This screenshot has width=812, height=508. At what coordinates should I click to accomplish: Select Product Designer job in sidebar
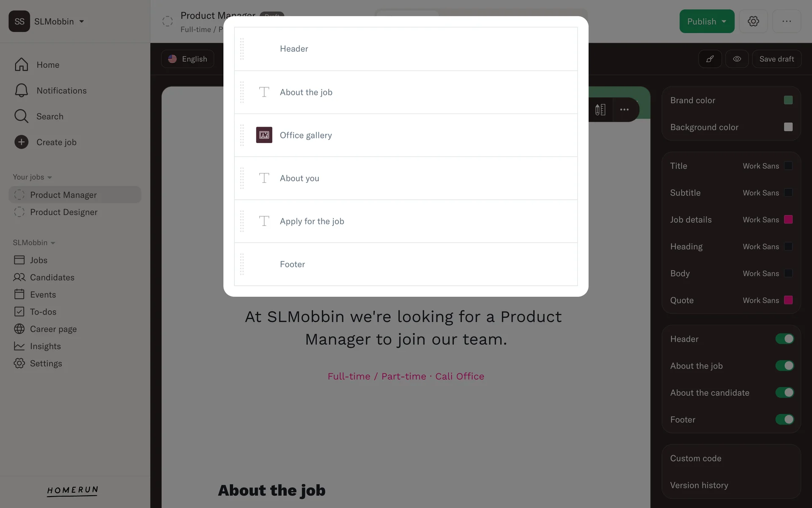(x=63, y=212)
